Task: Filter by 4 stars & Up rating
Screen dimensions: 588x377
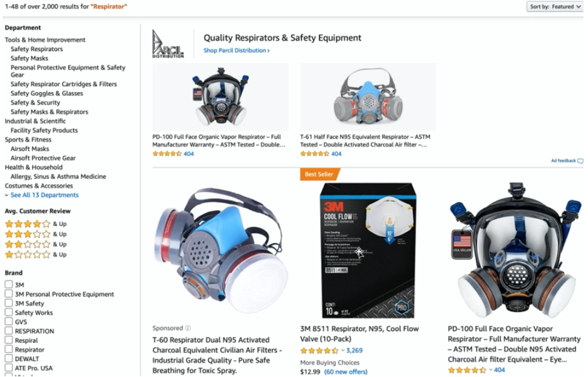Action: [x=36, y=224]
